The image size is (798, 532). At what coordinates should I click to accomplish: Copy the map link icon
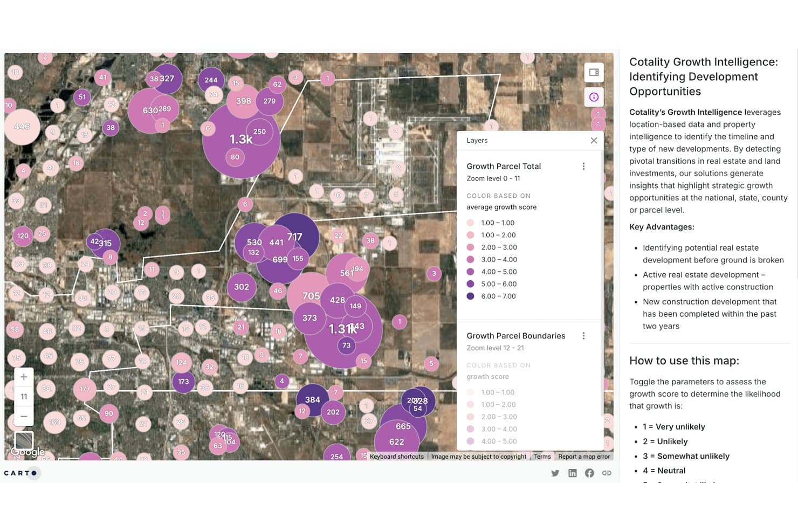pos(607,473)
